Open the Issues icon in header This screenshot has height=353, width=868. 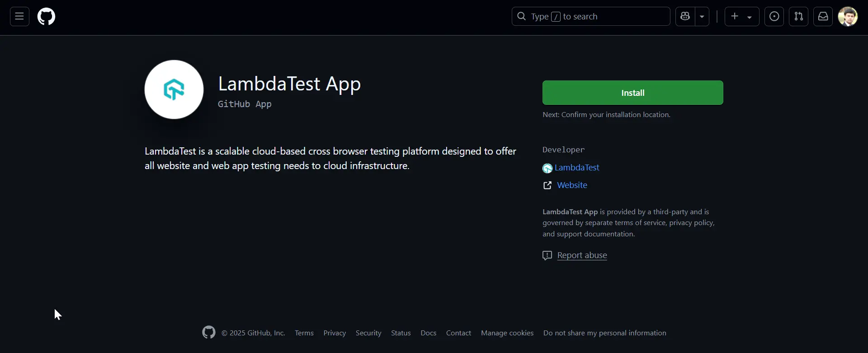pos(774,17)
